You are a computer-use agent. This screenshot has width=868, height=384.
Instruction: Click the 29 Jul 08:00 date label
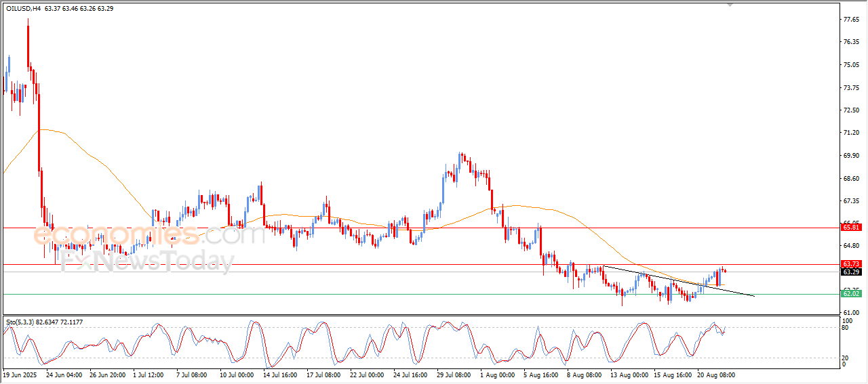click(x=453, y=375)
